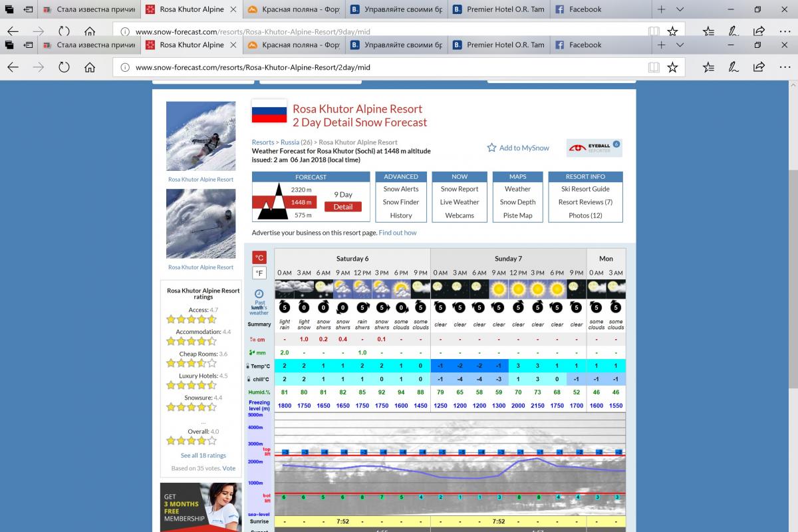Open Snow Report under Now
This screenshot has height=532, width=798.
click(460, 189)
